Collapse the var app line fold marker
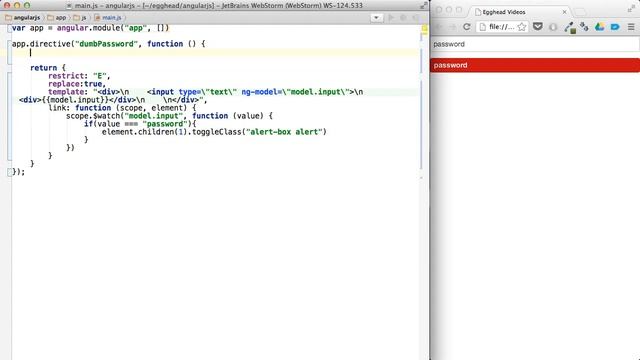Viewport: 640px width, 360px height. point(9,28)
